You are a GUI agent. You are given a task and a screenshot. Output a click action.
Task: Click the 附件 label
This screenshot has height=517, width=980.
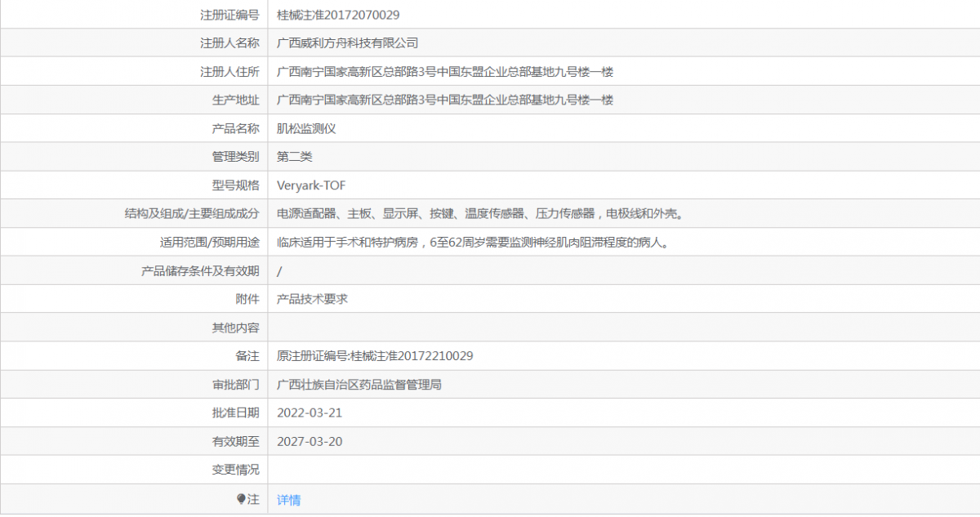tap(247, 299)
